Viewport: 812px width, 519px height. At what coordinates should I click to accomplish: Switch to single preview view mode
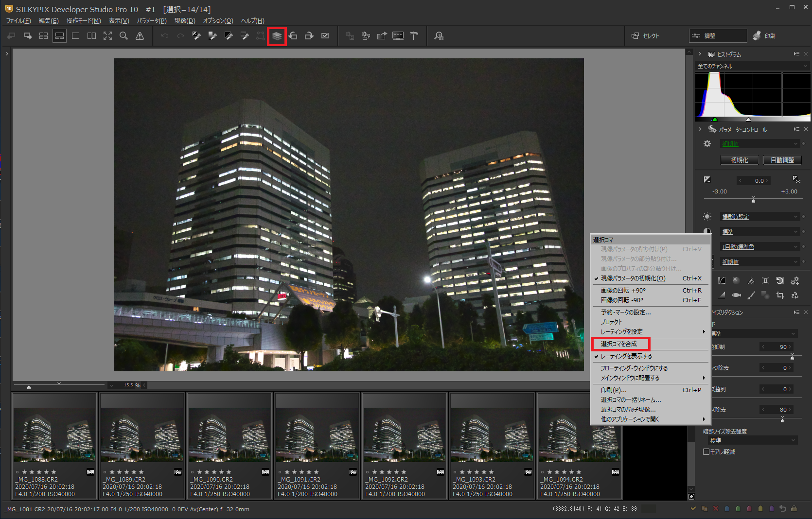pos(75,36)
